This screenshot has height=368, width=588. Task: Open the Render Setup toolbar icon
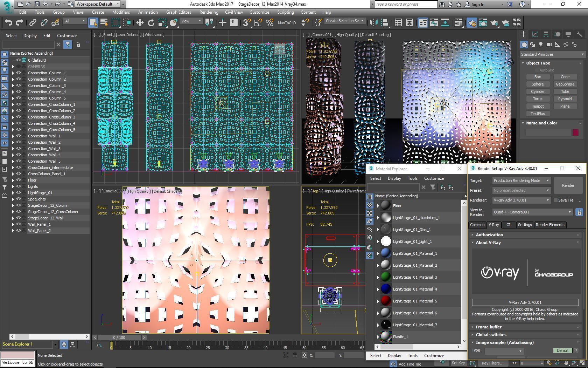click(471, 23)
